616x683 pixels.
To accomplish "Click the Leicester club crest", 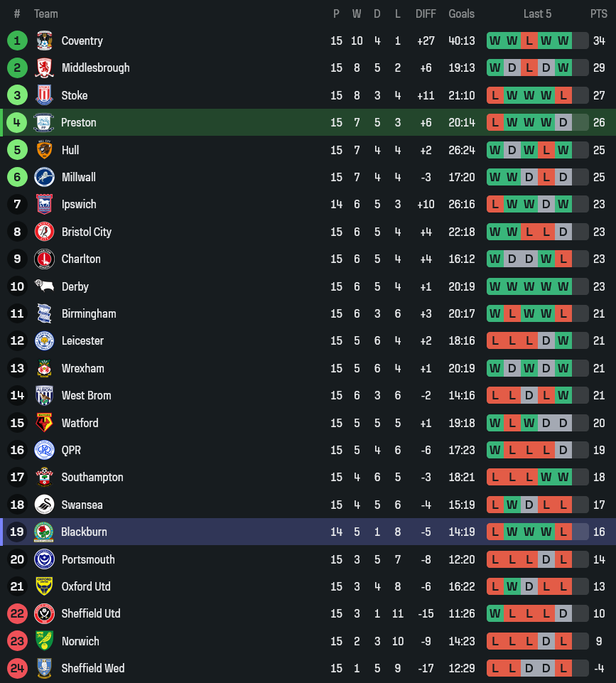I will 44,341.
